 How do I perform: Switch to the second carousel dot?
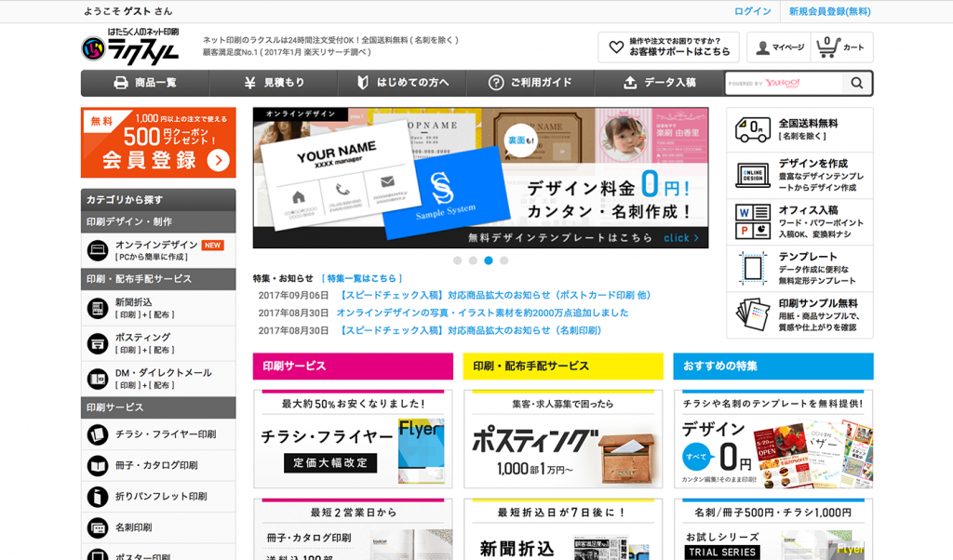click(473, 260)
